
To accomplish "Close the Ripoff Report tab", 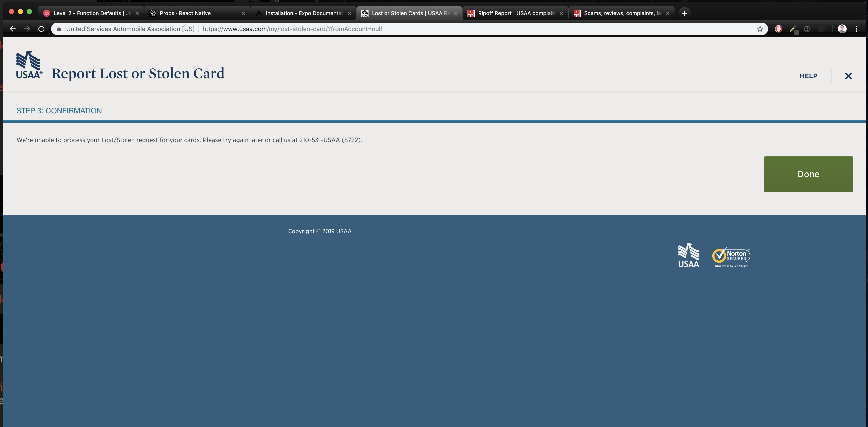I will pyautogui.click(x=562, y=13).
